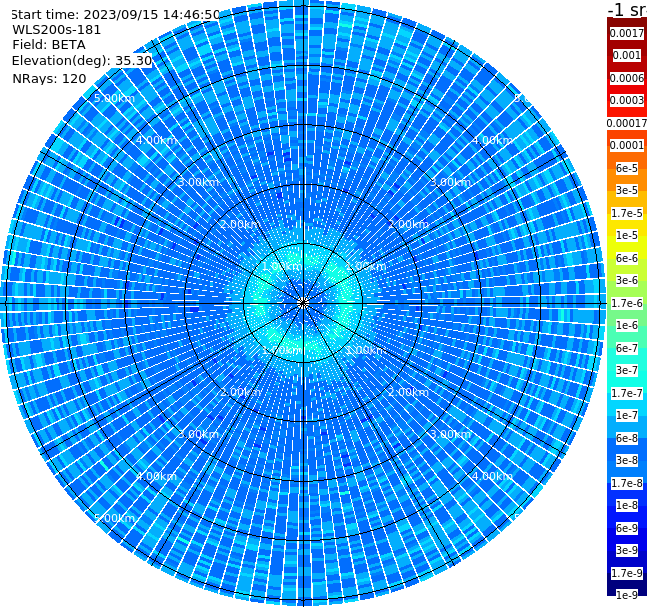Click the 0.0017 colorbar label
The height and width of the screenshot is (607, 647).
(x=627, y=33)
